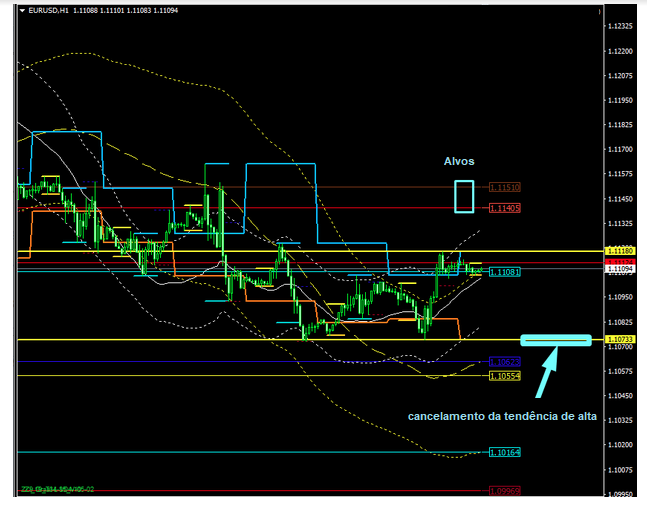Click the 1.10200 mark on the price scale
Screen dimensions: 647x505
(622, 444)
